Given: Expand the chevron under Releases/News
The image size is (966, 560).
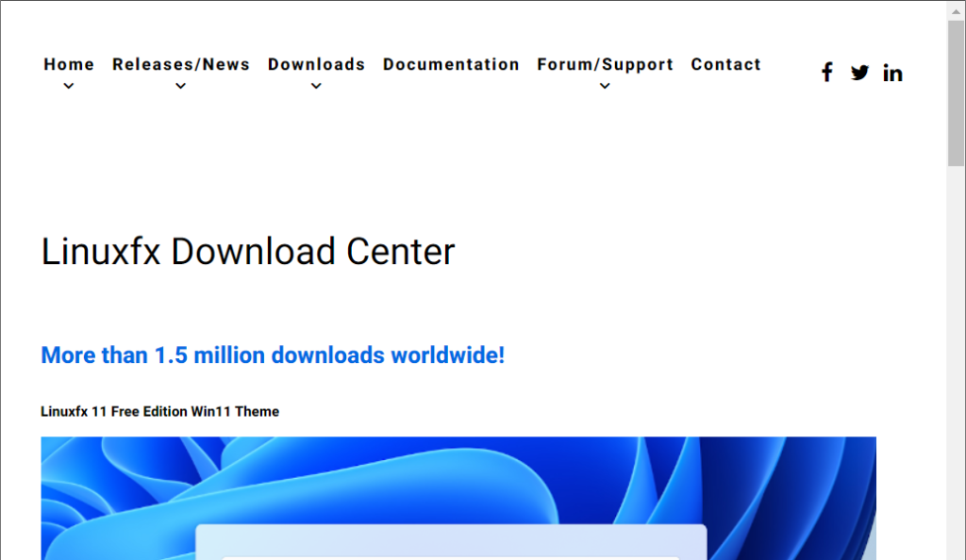Looking at the screenshot, I should [180, 86].
